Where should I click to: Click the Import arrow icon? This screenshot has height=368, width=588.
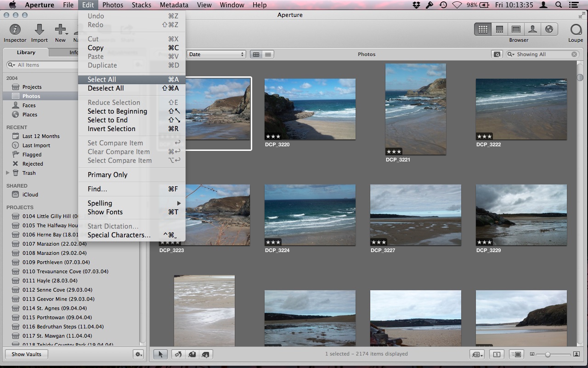40,29
